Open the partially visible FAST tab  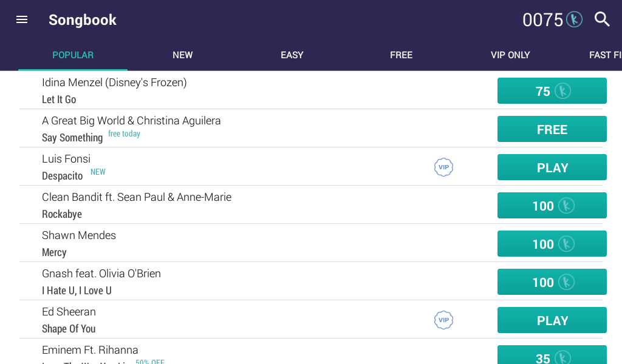tap(604, 55)
